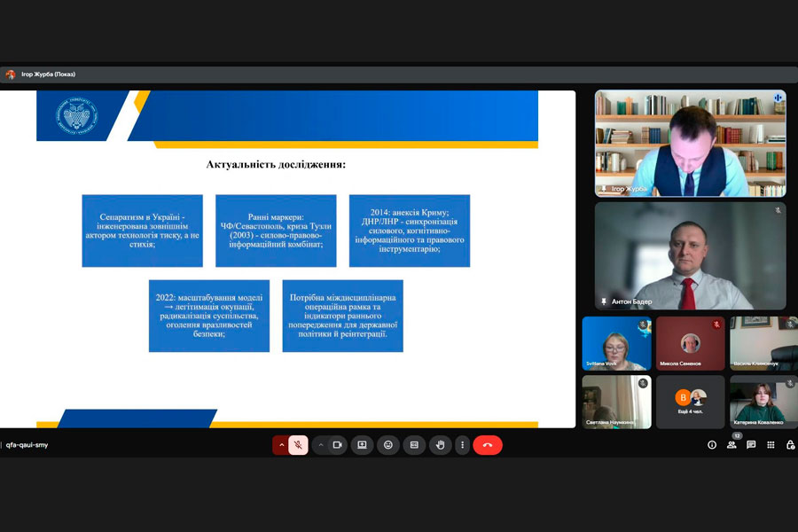Click the 'Ранні маркери' slide box

276,231
